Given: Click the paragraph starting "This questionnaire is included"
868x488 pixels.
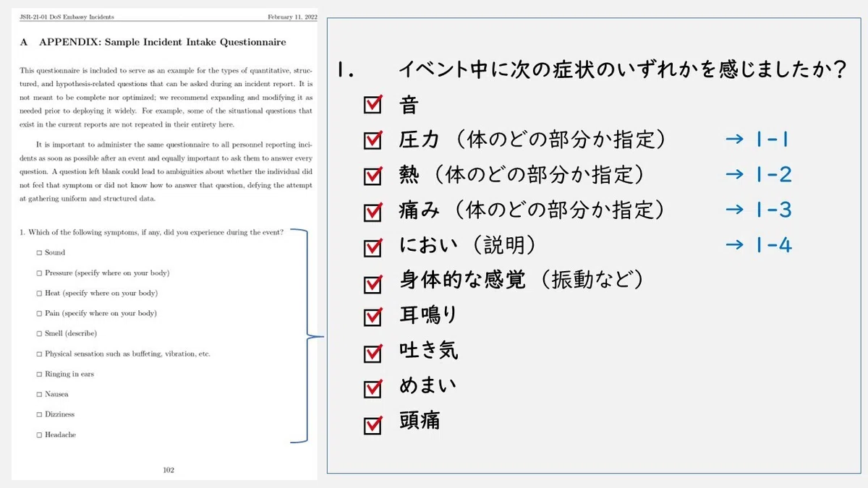Looking at the screenshot, I should click(166, 98).
